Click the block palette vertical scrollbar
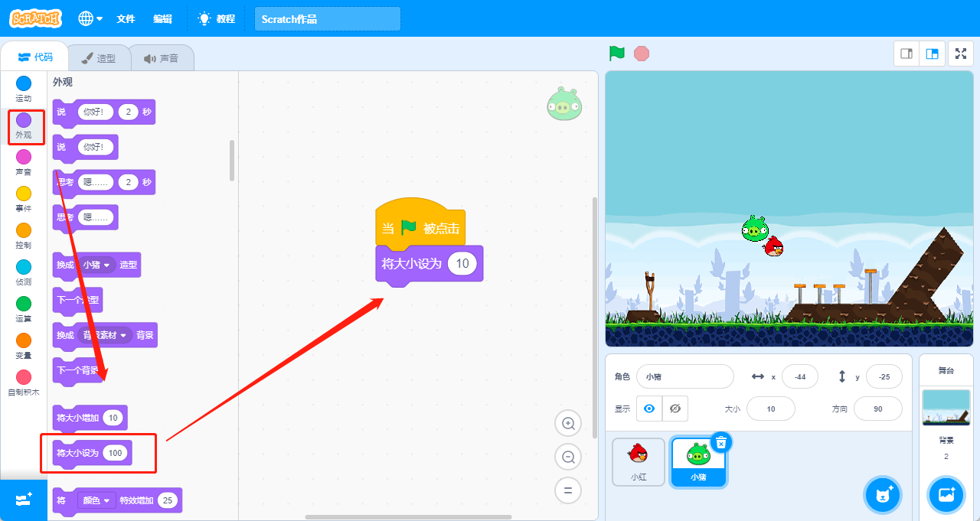Viewport: 980px width, 521px height. (232, 160)
